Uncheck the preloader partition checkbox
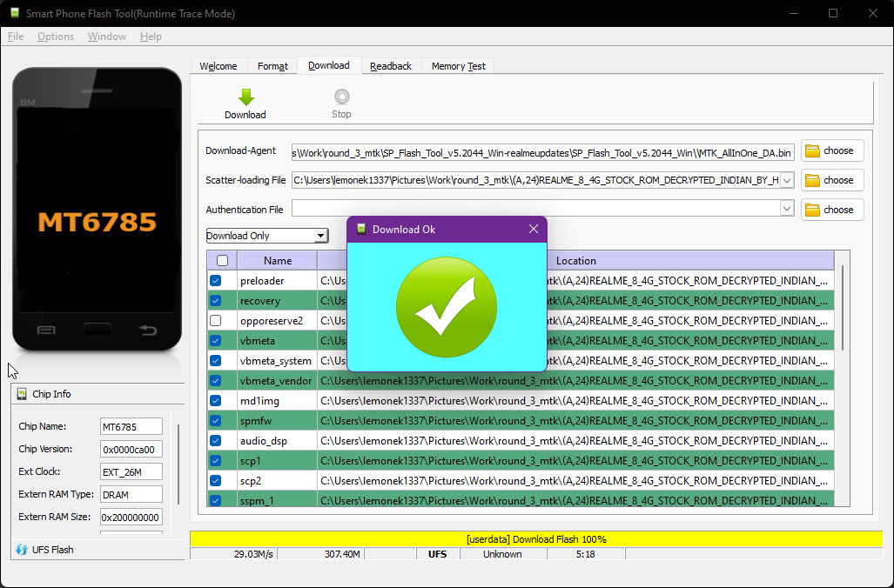The width and height of the screenshot is (894, 588). 216,280
